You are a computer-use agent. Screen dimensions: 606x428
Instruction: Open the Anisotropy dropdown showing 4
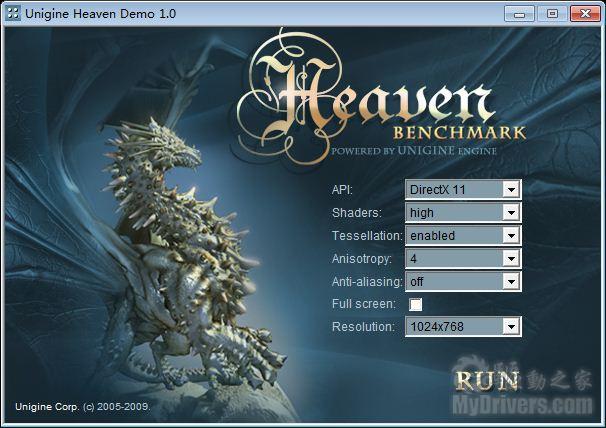point(463,258)
